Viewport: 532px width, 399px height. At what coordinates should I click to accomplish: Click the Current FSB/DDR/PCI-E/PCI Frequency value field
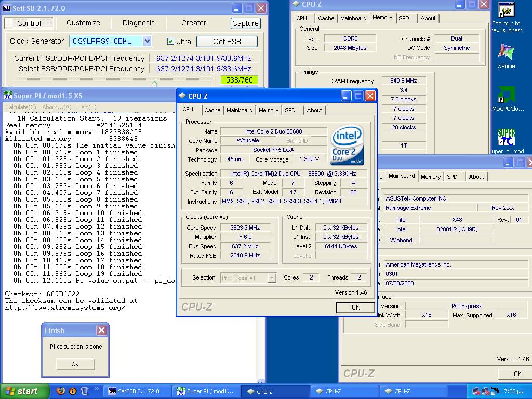coord(204,58)
